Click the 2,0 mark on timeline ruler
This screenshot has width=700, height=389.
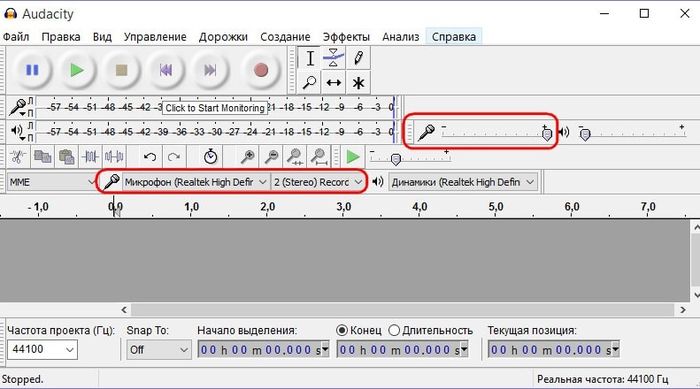point(267,207)
